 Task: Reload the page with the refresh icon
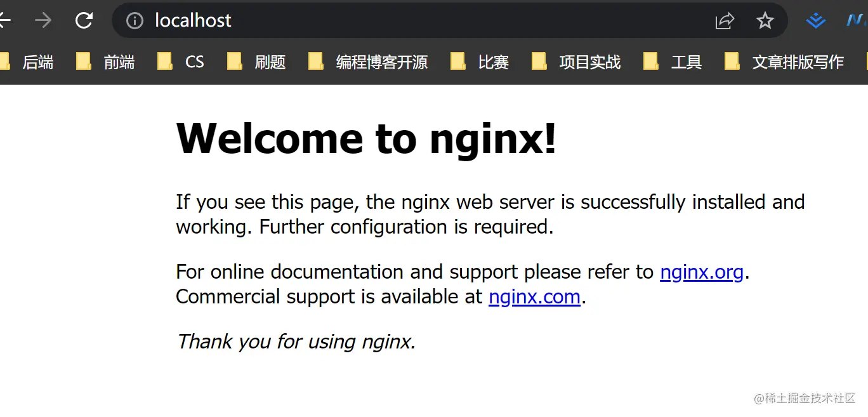point(84,20)
